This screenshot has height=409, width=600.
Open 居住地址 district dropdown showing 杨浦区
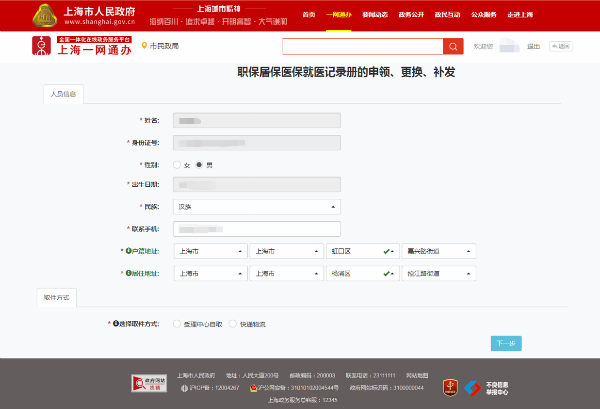coord(363,274)
